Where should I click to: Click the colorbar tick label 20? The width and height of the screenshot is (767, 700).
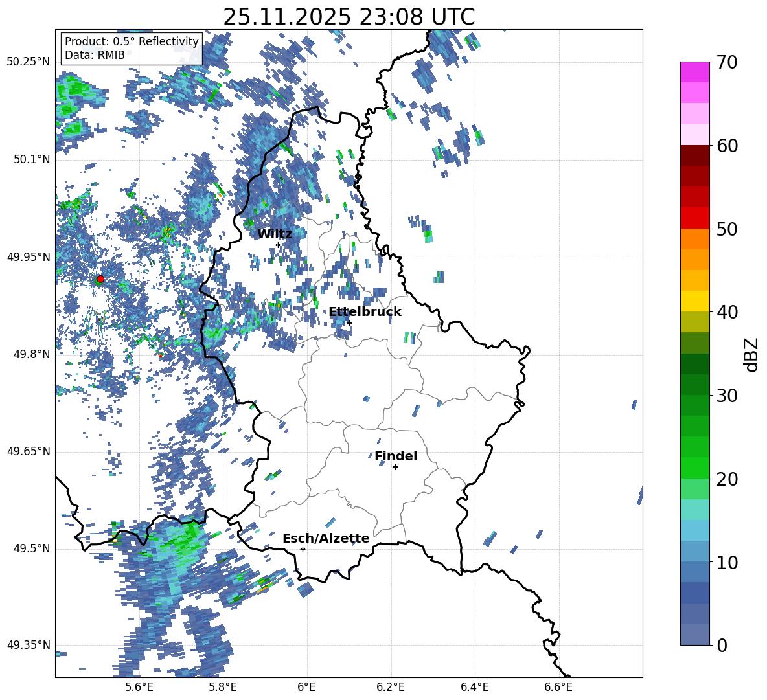(727, 479)
